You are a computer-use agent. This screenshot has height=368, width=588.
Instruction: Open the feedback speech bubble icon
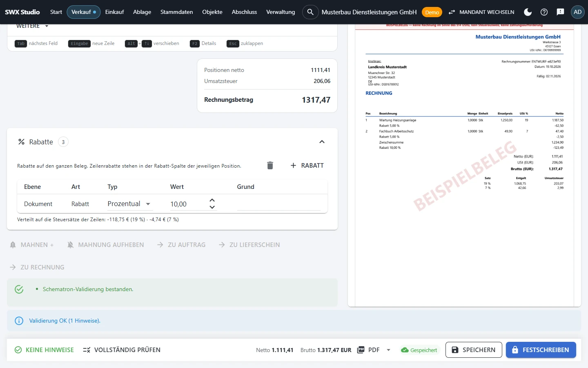pos(560,12)
